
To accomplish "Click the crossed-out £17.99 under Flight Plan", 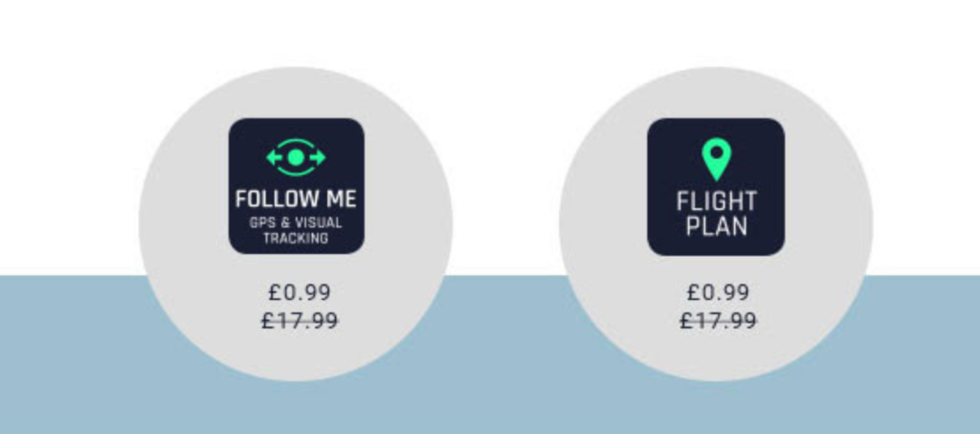I will pyautogui.click(x=718, y=321).
